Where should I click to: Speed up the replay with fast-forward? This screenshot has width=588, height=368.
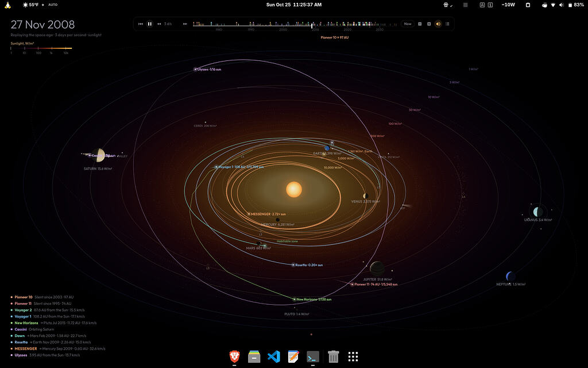[x=185, y=24]
